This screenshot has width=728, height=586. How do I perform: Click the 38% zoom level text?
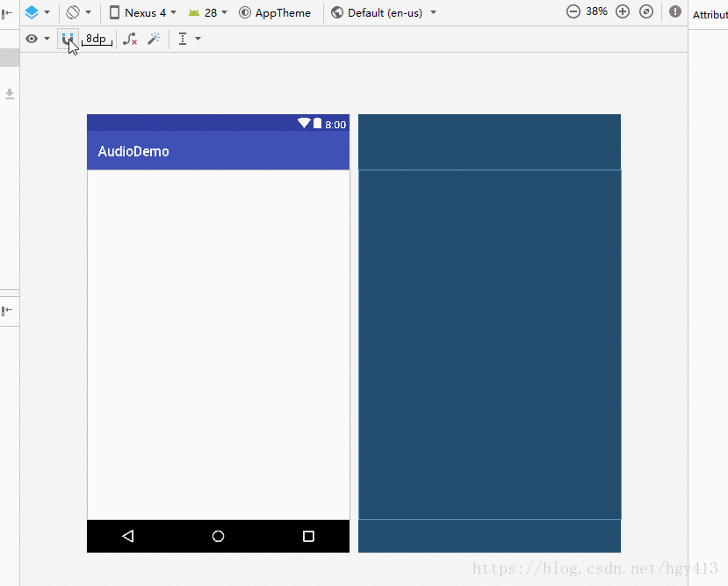596,11
